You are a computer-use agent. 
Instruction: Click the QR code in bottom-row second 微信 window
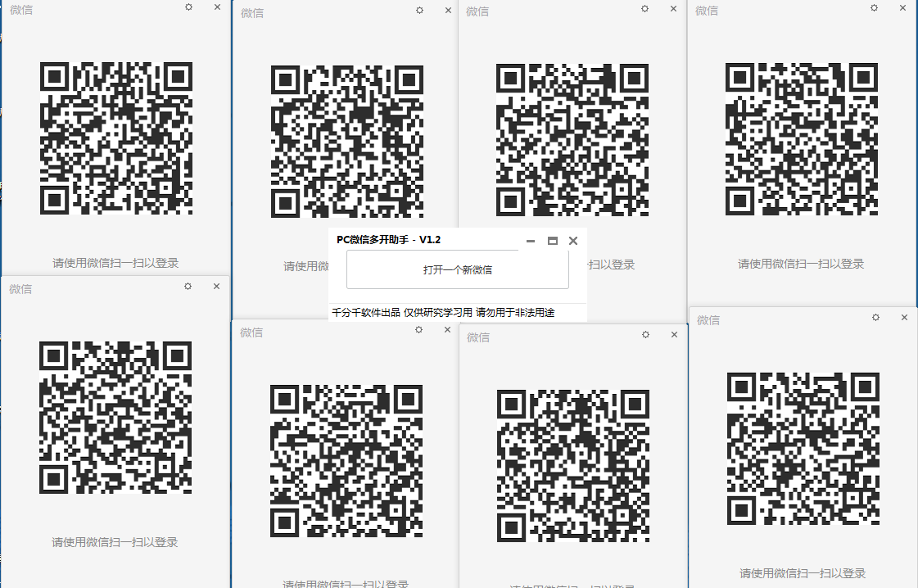(x=346, y=461)
